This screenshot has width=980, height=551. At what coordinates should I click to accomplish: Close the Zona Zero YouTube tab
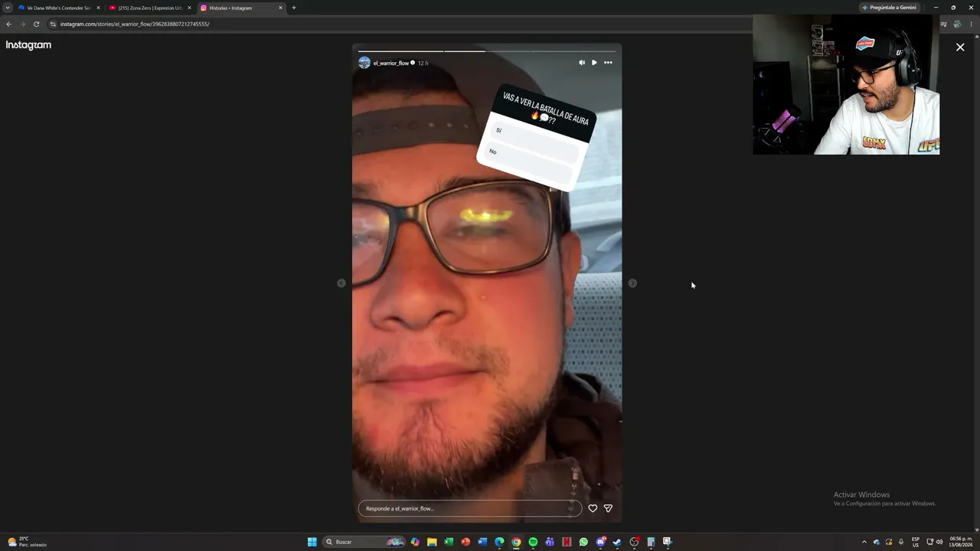click(189, 8)
